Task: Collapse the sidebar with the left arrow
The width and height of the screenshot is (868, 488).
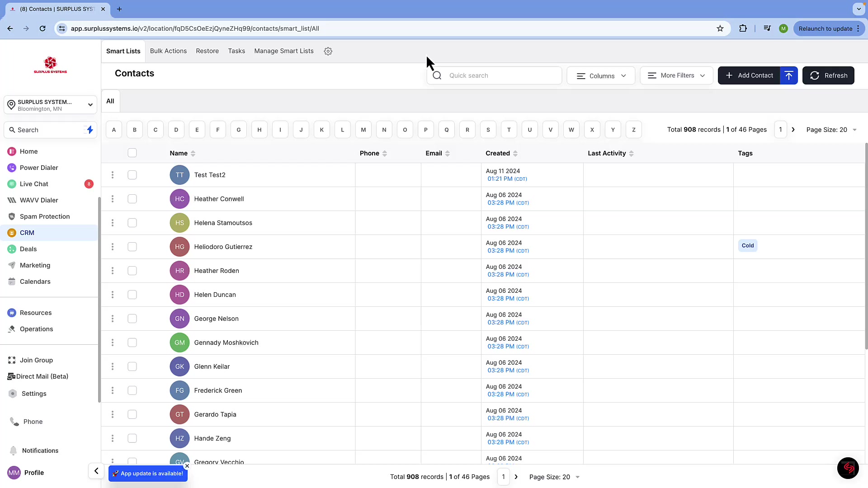Action: coord(96,471)
